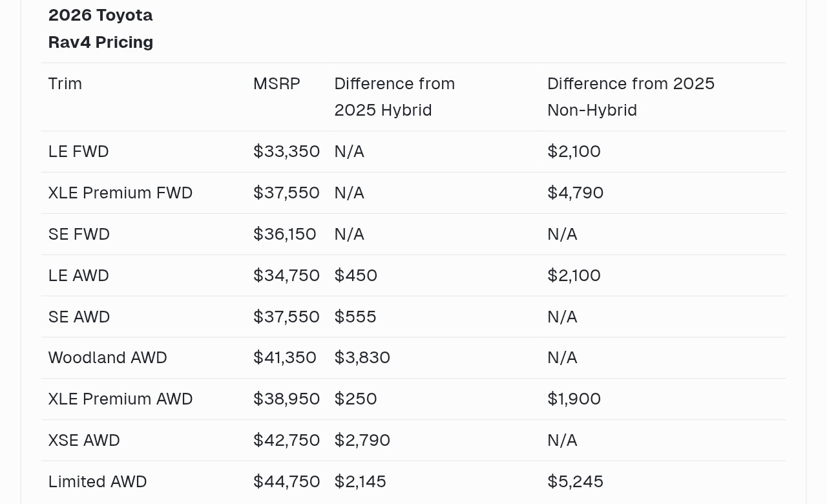This screenshot has height=504, width=827.
Task: Click the '2026 Toyota Rav4 Pricing' heading
Action: click(100, 28)
